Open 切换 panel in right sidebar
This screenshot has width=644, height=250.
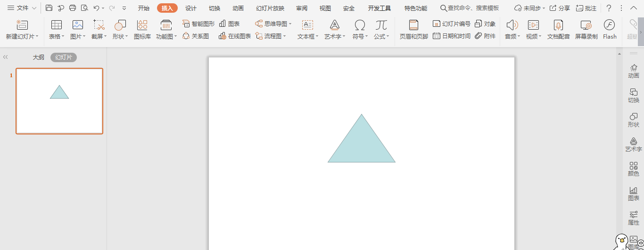[x=634, y=96]
